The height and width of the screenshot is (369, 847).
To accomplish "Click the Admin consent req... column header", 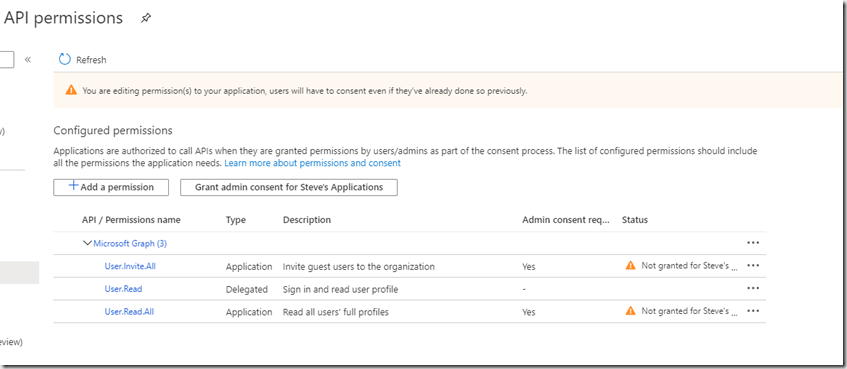I will [566, 220].
